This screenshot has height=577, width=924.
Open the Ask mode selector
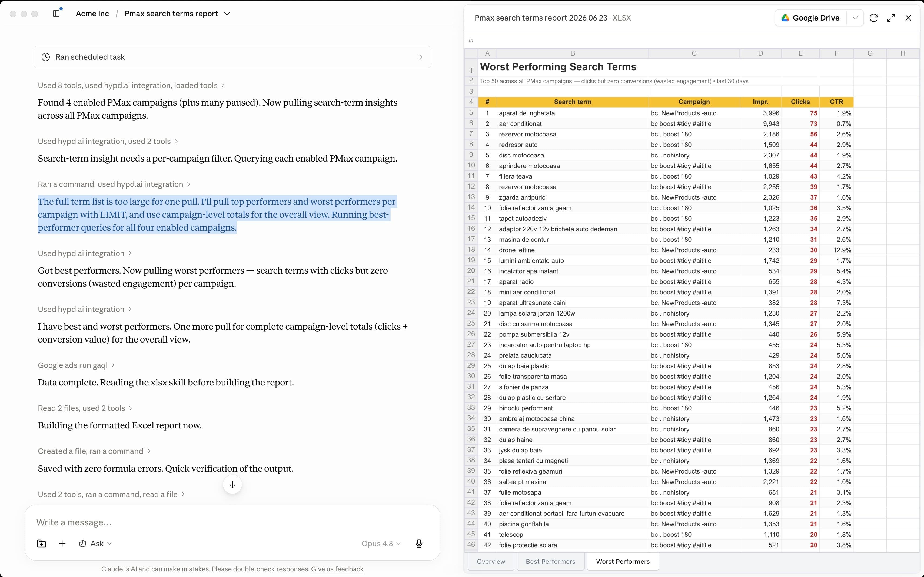pos(95,544)
